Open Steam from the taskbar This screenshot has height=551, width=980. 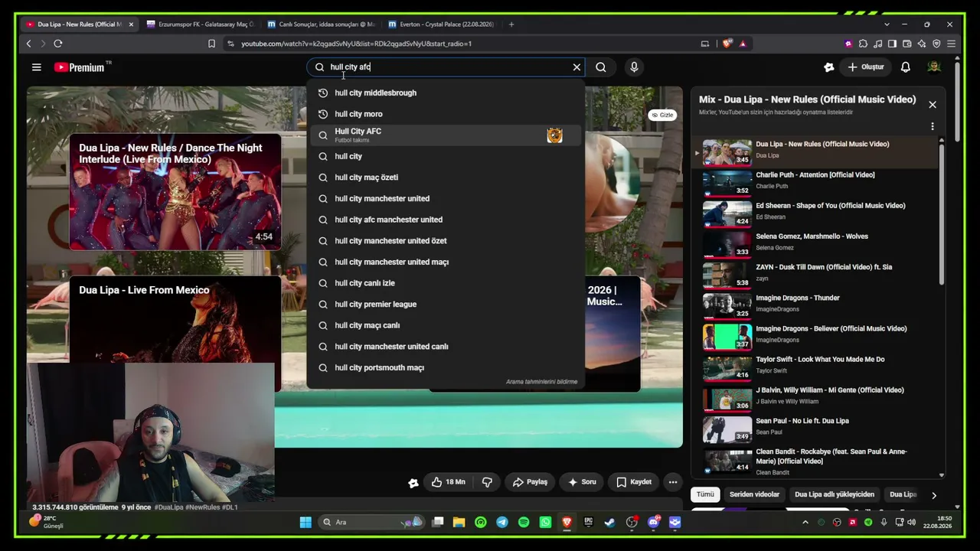(609, 522)
